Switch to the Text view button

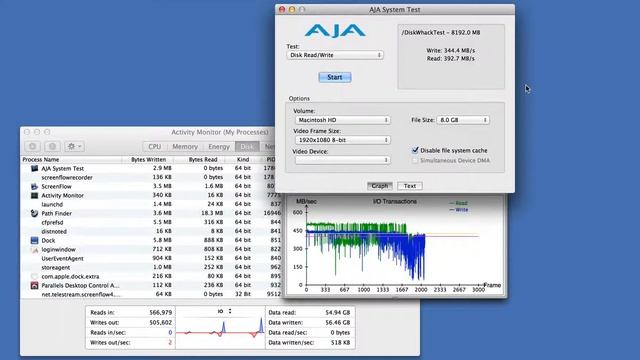410,186
